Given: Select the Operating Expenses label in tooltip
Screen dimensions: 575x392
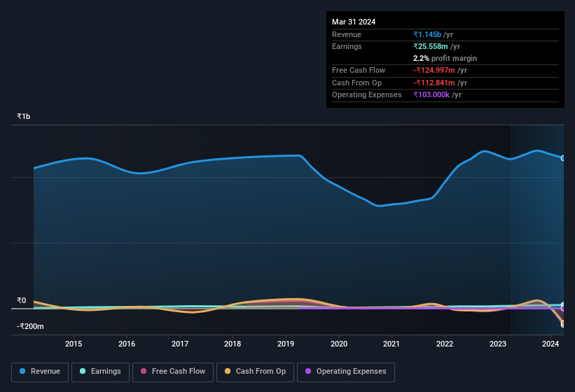Looking at the screenshot, I should click(367, 94).
